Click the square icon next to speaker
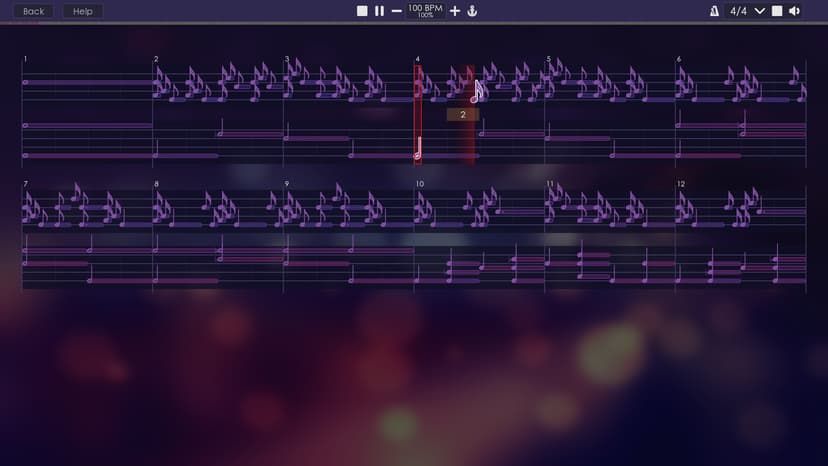The image size is (828, 466). coord(777,11)
